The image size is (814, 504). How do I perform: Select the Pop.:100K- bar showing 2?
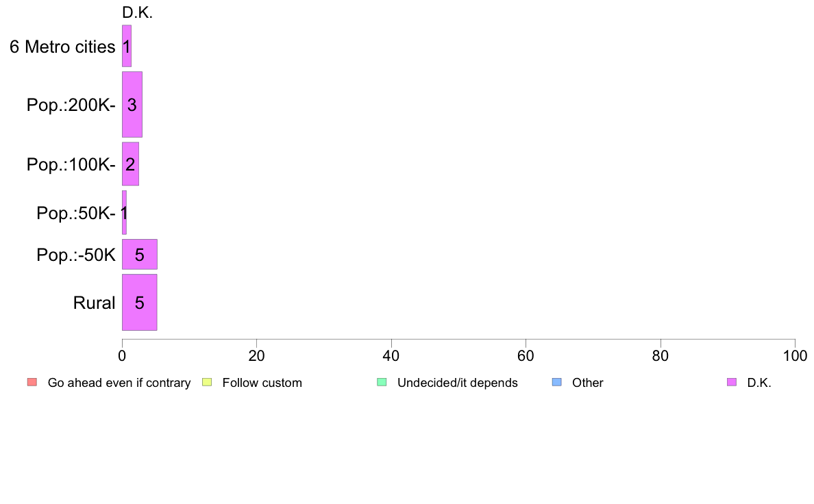[130, 164]
